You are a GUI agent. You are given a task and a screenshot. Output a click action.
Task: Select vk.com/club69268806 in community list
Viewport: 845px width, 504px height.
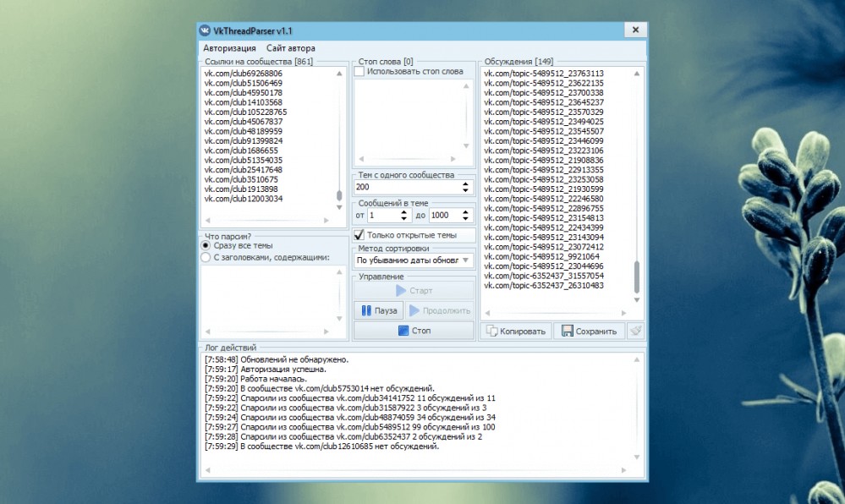[x=243, y=74]
